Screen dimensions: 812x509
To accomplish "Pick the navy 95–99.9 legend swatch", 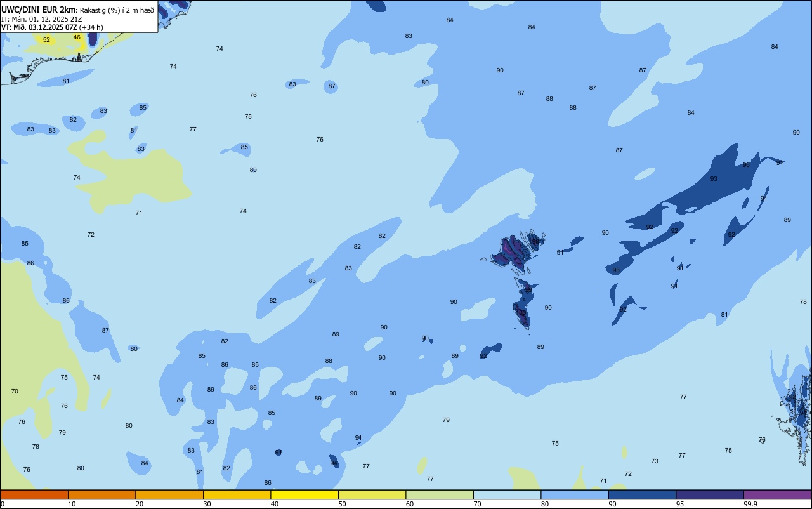I will pyautogui.click(x=710, y=494).
